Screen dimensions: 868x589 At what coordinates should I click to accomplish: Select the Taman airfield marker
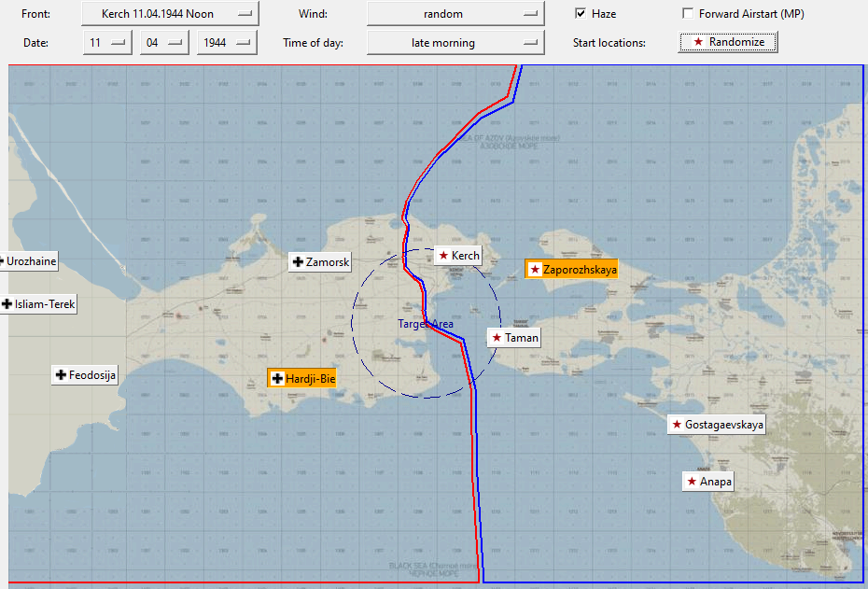click(x=513, y=338)
